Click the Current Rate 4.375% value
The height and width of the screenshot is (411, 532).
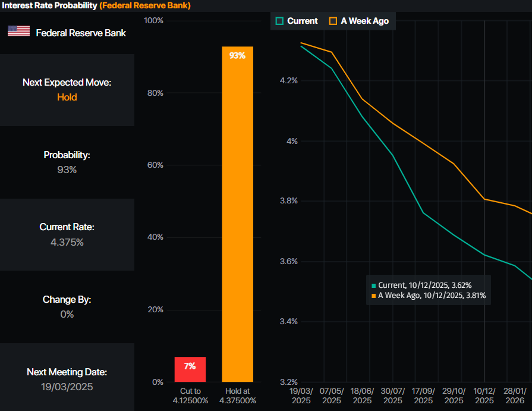click(x=67, y=242)
